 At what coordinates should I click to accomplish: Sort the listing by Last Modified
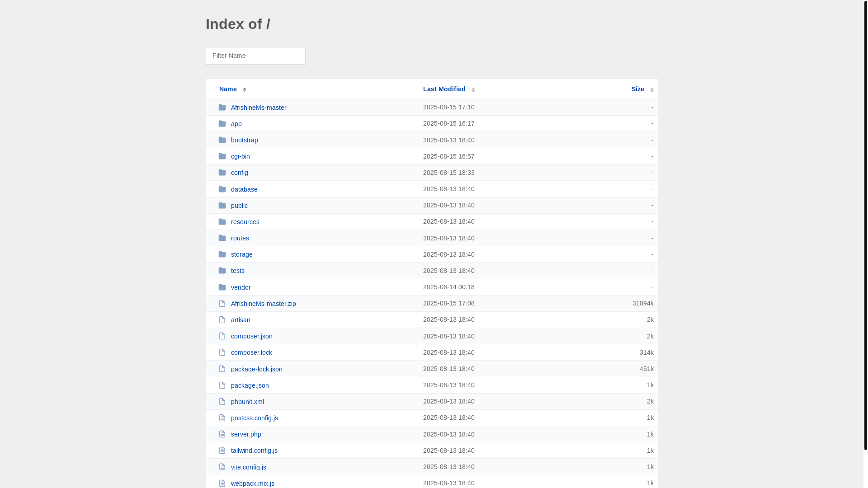tap(449, 89)
